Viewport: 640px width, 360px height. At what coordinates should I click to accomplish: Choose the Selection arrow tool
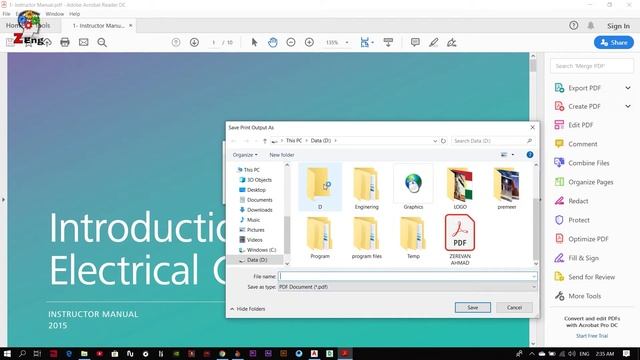(254, 42)
